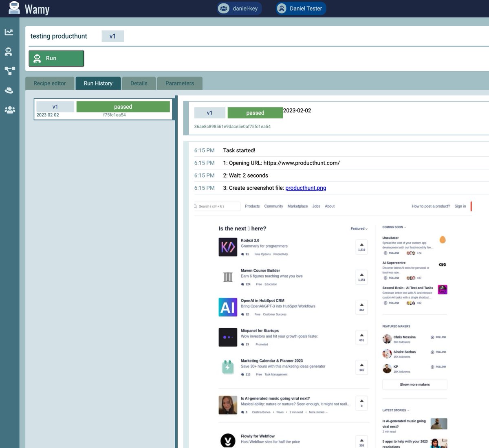The width and height of the screenshot is (489, 448).
Task: Open the Products menu in the screenshot
Action: [252, 206]
